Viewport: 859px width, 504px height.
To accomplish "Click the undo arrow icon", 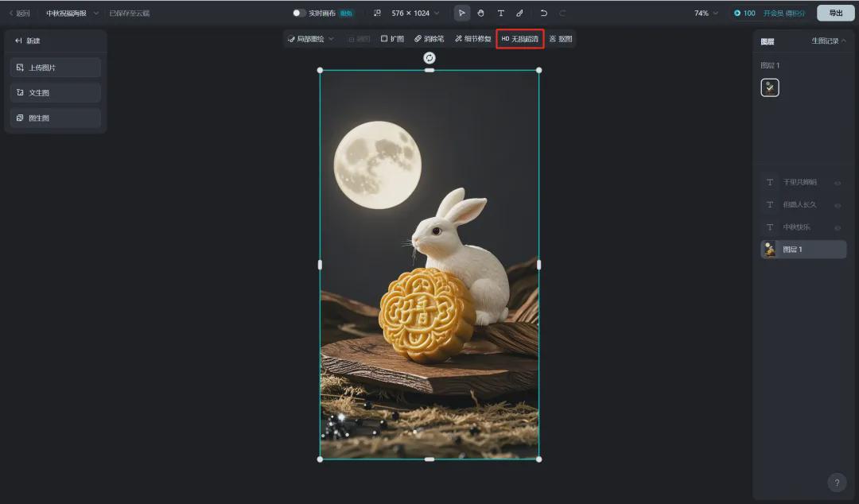I will (x=542, y=13).
